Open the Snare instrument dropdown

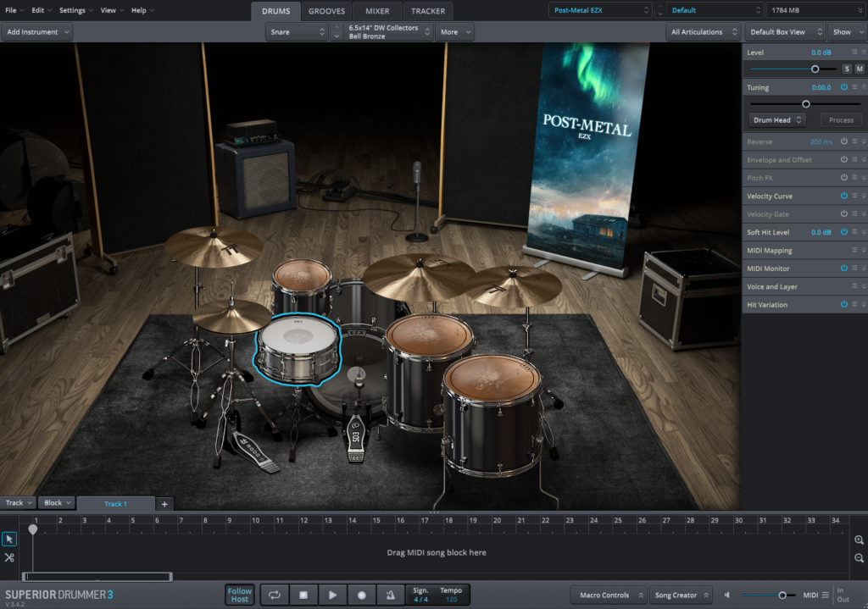(296, 32)
